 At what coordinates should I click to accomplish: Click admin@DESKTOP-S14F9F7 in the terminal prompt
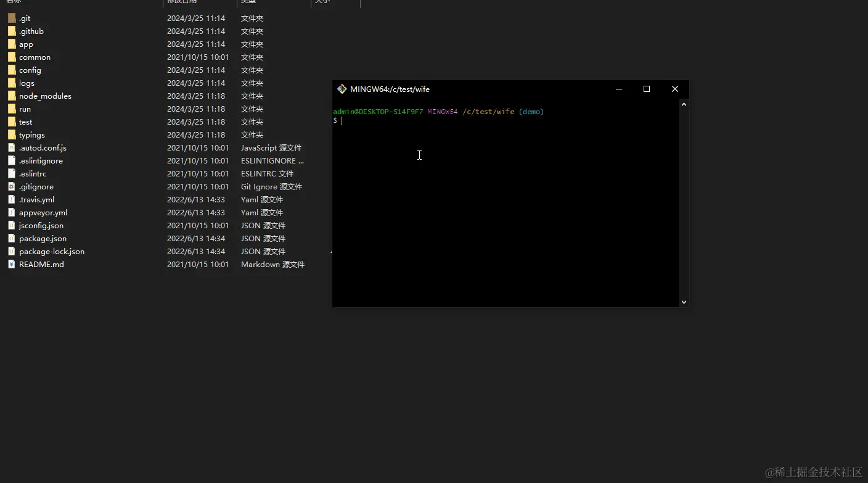click(x=378, y=112)
